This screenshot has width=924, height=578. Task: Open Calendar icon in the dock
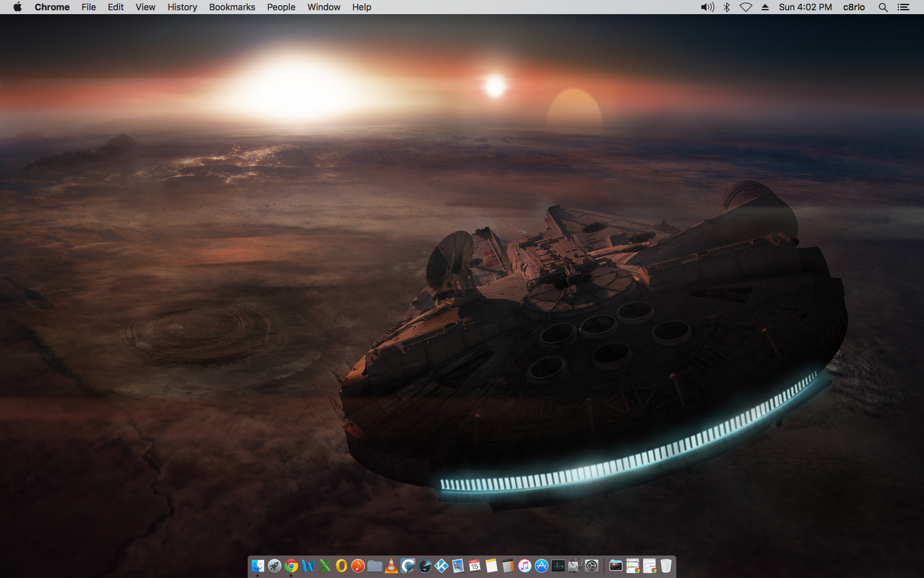[475, 566]
